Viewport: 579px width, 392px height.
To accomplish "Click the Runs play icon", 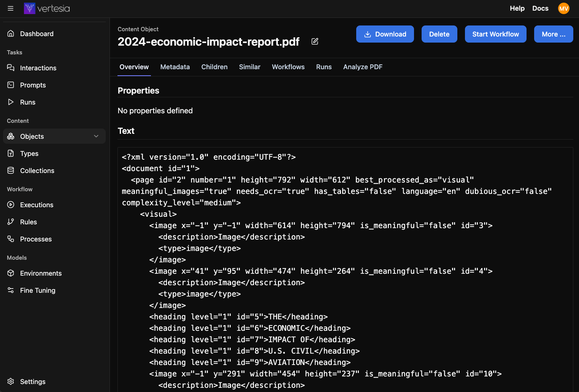I will coord(11,102).
